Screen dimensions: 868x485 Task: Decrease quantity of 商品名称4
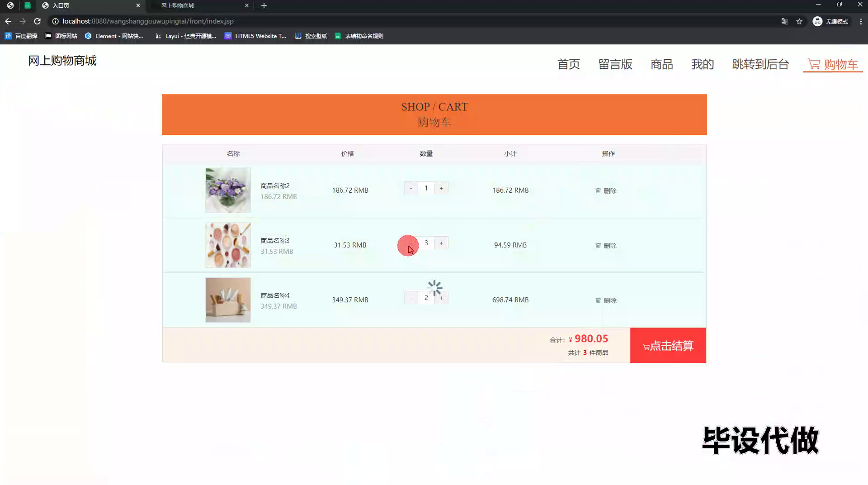tap(411, 298)
